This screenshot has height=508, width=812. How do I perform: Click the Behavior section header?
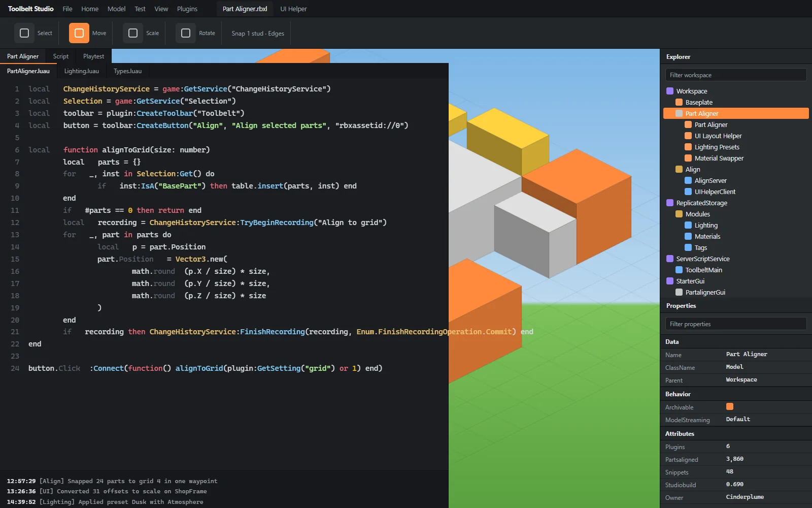736,394
